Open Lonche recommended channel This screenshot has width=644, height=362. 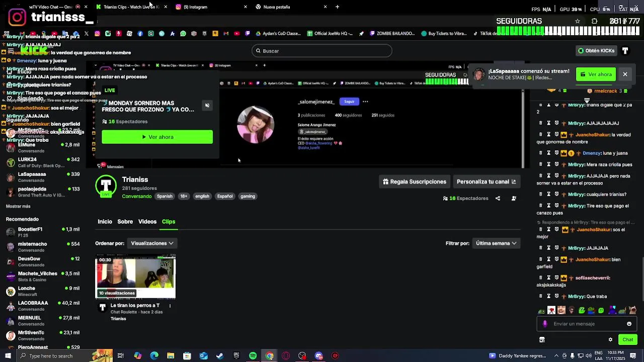coord(43,291)
